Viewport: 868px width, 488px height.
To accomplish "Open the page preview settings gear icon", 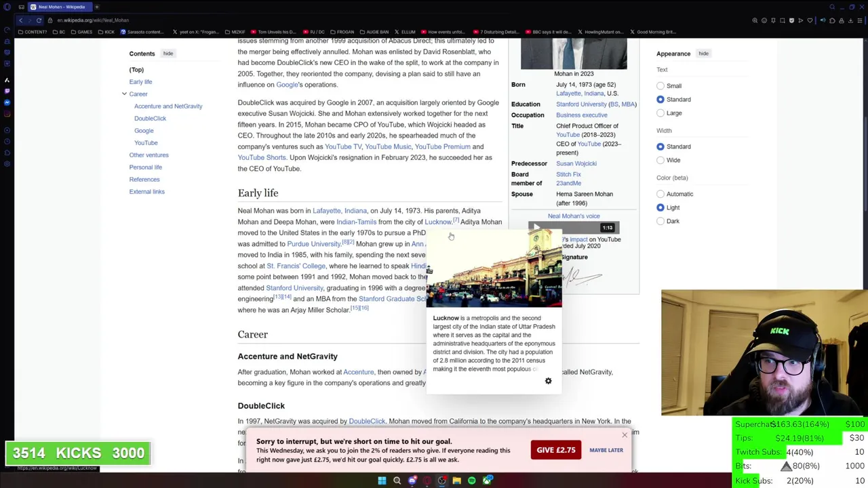I will click(548, 381).
